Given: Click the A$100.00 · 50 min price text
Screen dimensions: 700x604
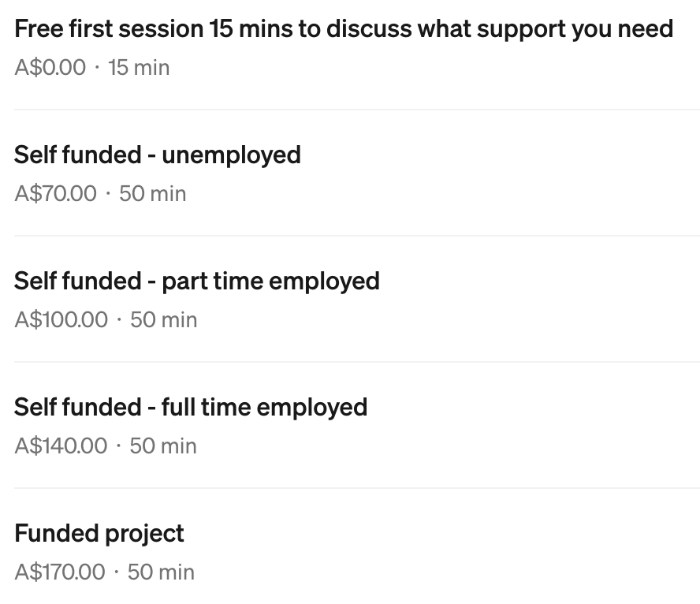Looking at the screenshot, I should click(106, 319).
